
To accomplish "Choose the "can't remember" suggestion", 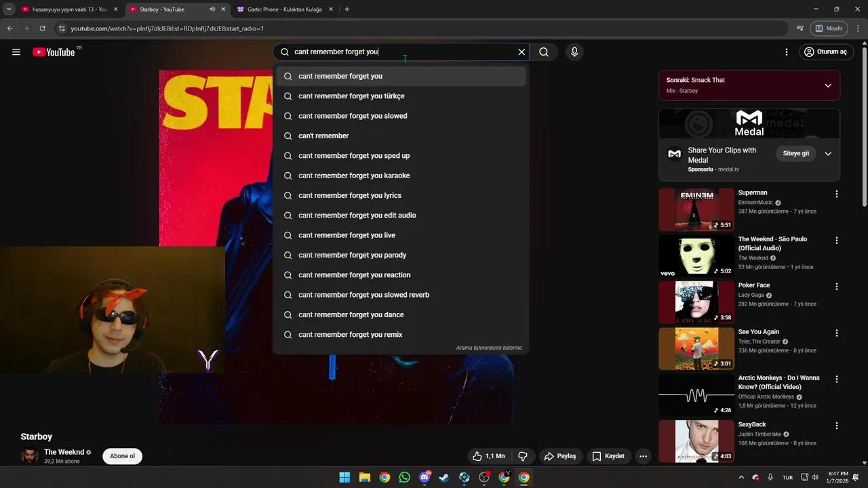I will (401, 136).
